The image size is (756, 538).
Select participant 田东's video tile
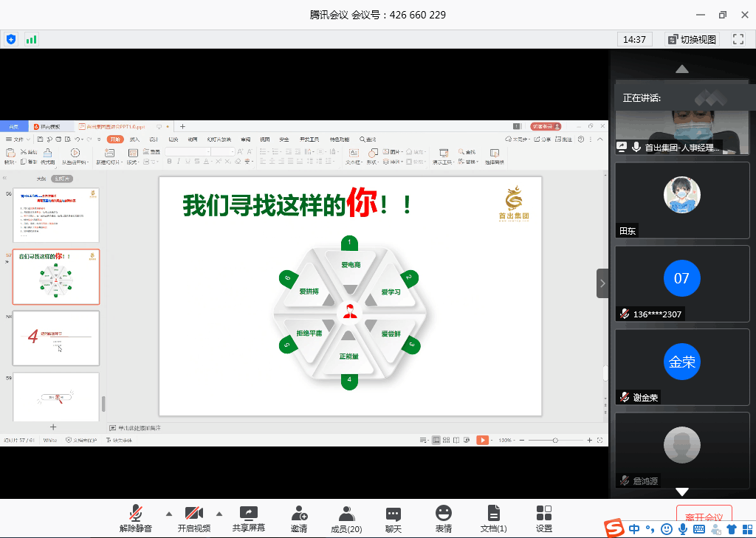(682, 200)
